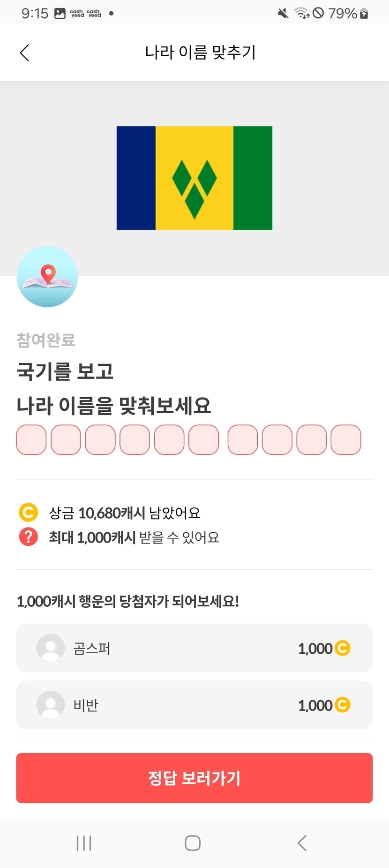Tap the battery icon in status bar
The height and width of the screenshot is (868, 389).
pos(364,14)
